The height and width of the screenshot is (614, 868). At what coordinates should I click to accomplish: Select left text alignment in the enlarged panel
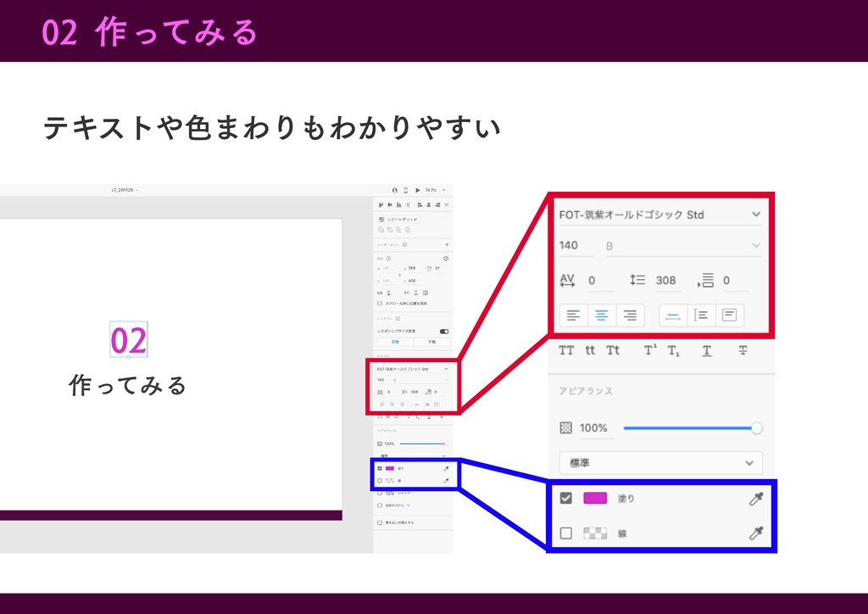pos(574,315)
